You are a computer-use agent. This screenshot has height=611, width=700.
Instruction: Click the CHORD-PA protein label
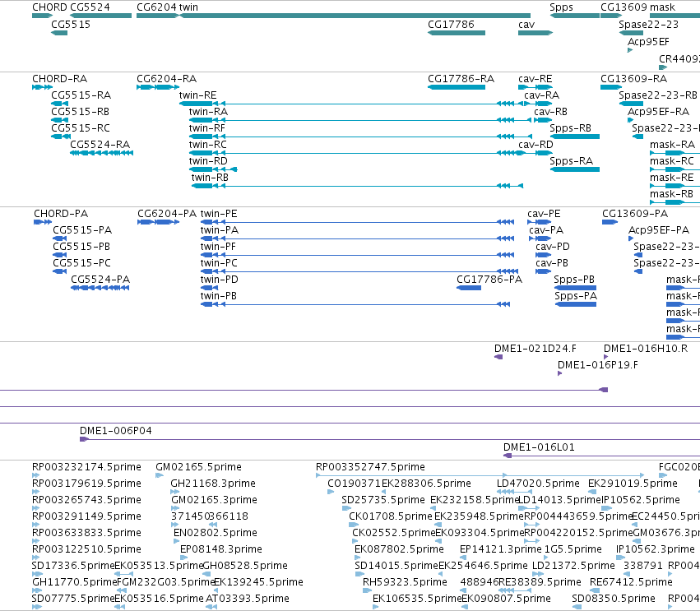point(61,214)
